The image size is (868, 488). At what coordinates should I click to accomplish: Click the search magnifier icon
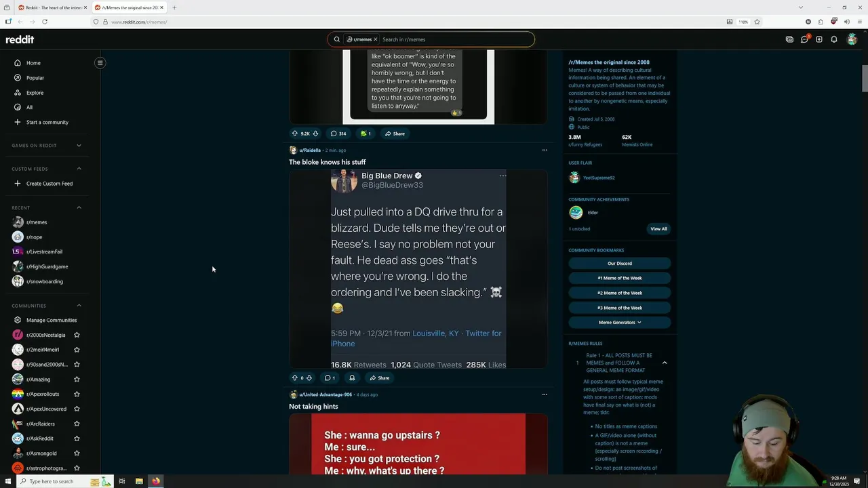click(x=336, y=39)
